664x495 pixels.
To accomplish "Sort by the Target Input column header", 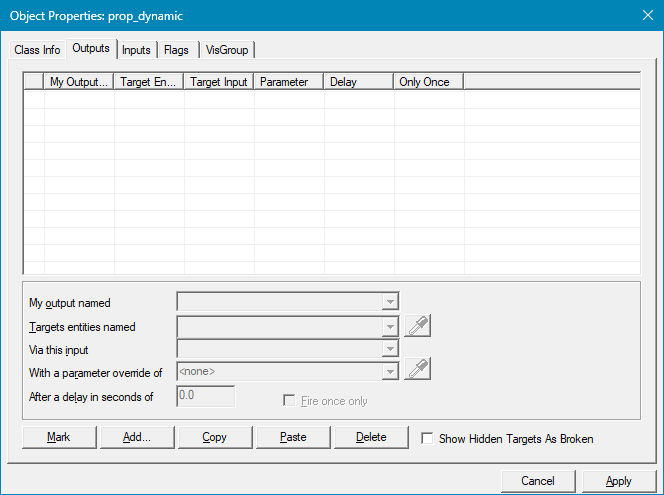I will (x=219, y=82).
